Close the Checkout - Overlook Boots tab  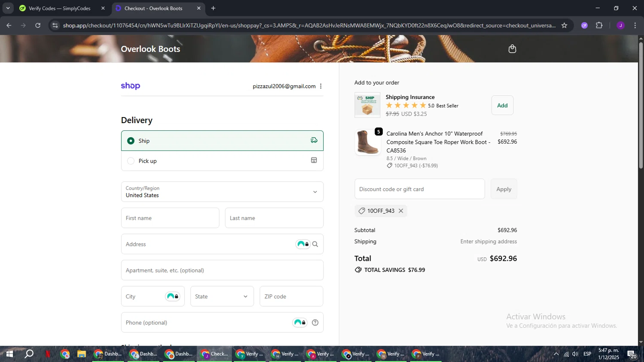(199, 8)
